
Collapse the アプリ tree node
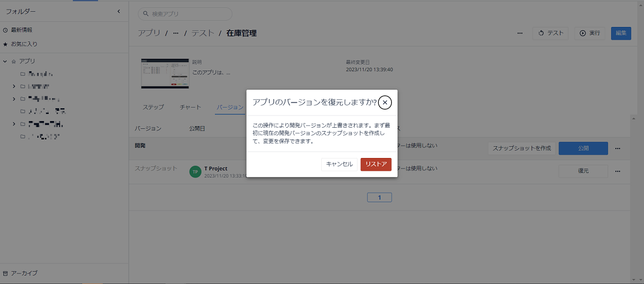click(5, 61)
